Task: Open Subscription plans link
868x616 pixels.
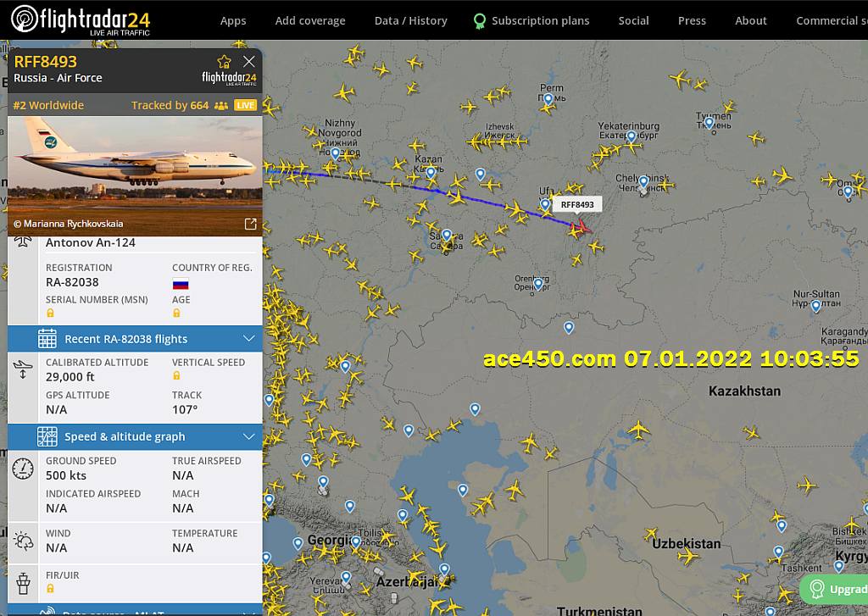Action: (540, 20)
